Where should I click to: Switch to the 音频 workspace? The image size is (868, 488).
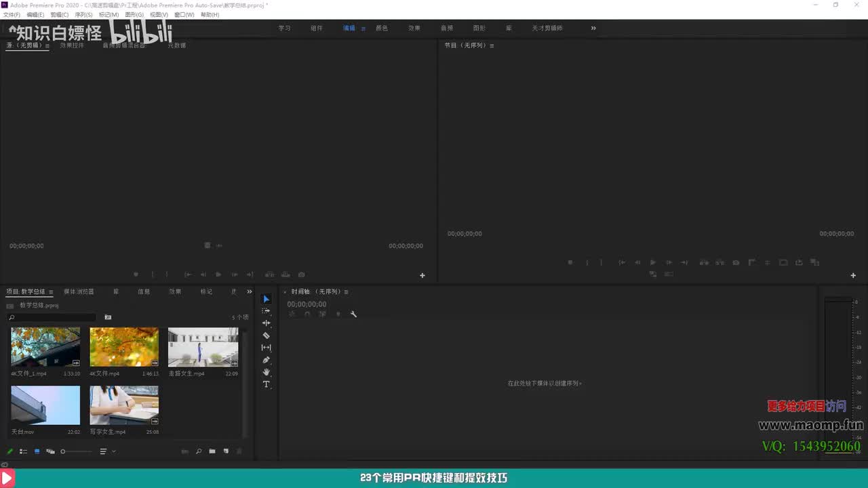[447, 28]
